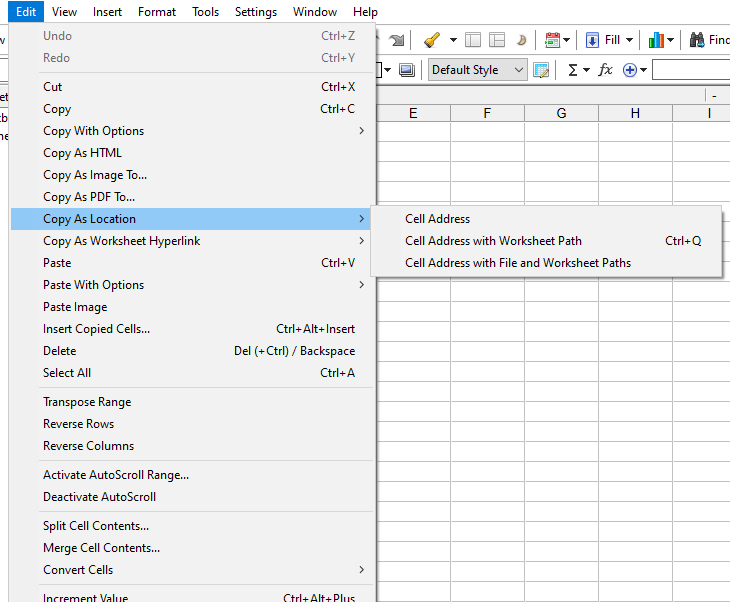730x602 pixels.
Task: Select Paste Image
Action: 192,307
